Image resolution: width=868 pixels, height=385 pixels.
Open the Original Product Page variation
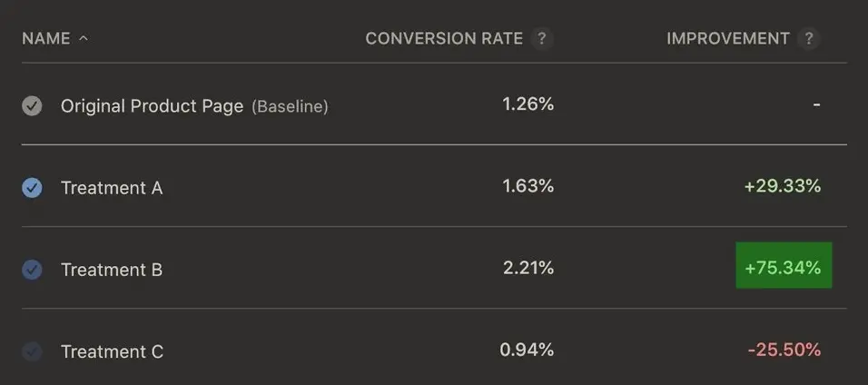pos(152,106)
